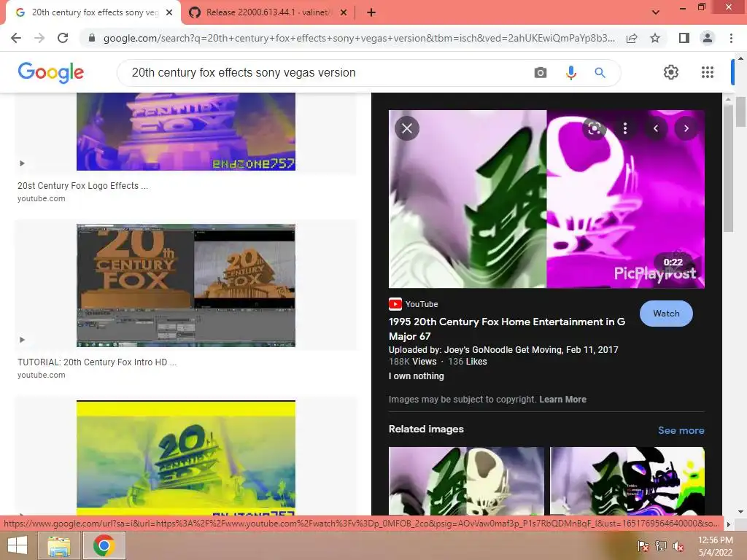
Task: Open endzone757 purple Fox logo thumbnail
Action: coord(186,131)
